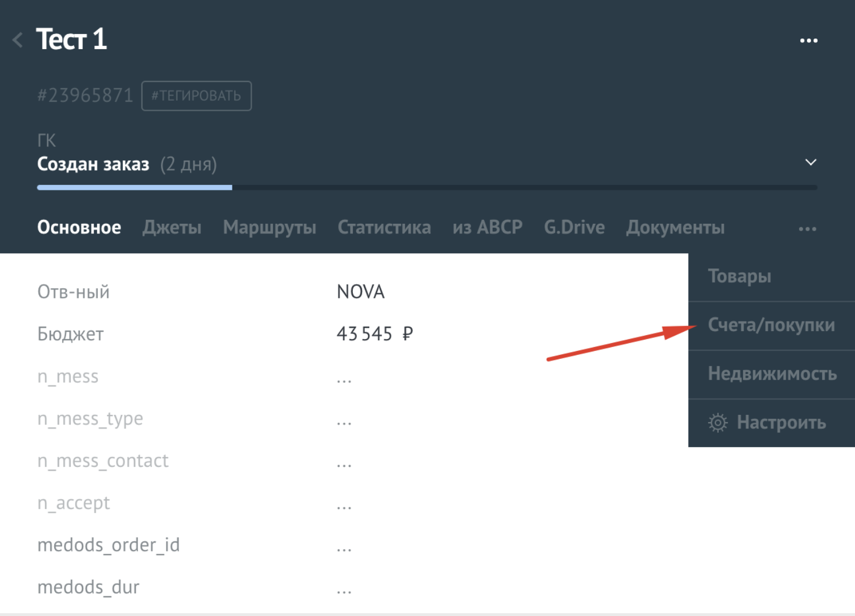Click the back arrow next to Тест 1
This screenshot has height=616, width=855.
pyautogui.click(x=18, y=40)
